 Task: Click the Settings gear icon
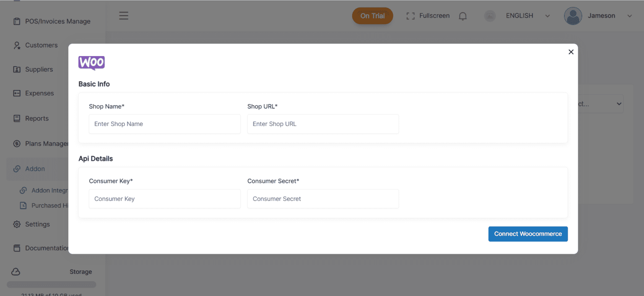(17, 224)
